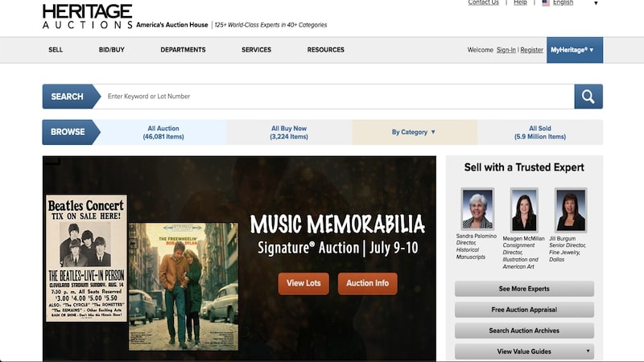This screenshot has width=644, height=362.
Task: Click the US flag language icon
Action: 546,3
